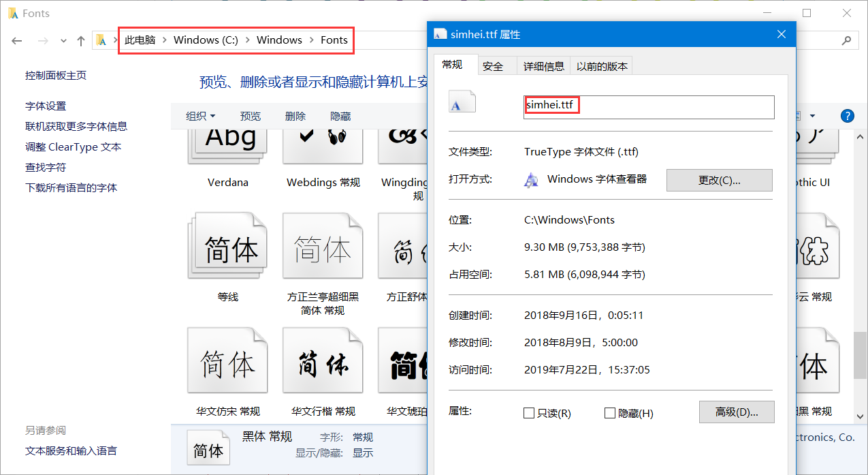Click the back navigation arrow
The image size is (868, 475).
[x=16, y=40]
